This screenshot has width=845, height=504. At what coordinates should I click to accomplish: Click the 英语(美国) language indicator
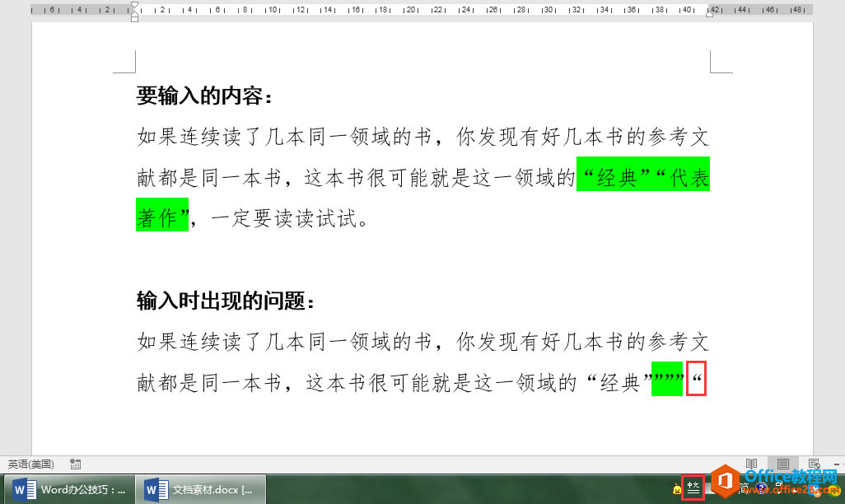30,464
